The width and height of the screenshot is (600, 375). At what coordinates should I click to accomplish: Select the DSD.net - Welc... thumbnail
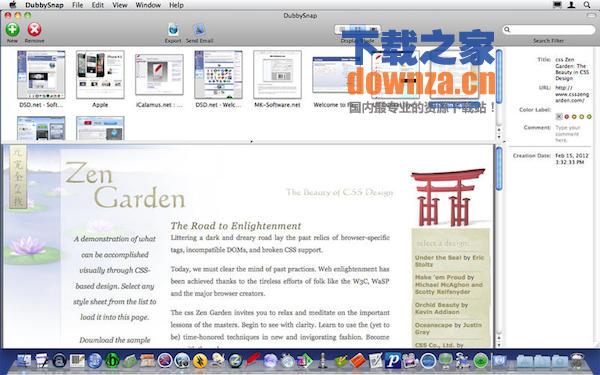(218, 75)
